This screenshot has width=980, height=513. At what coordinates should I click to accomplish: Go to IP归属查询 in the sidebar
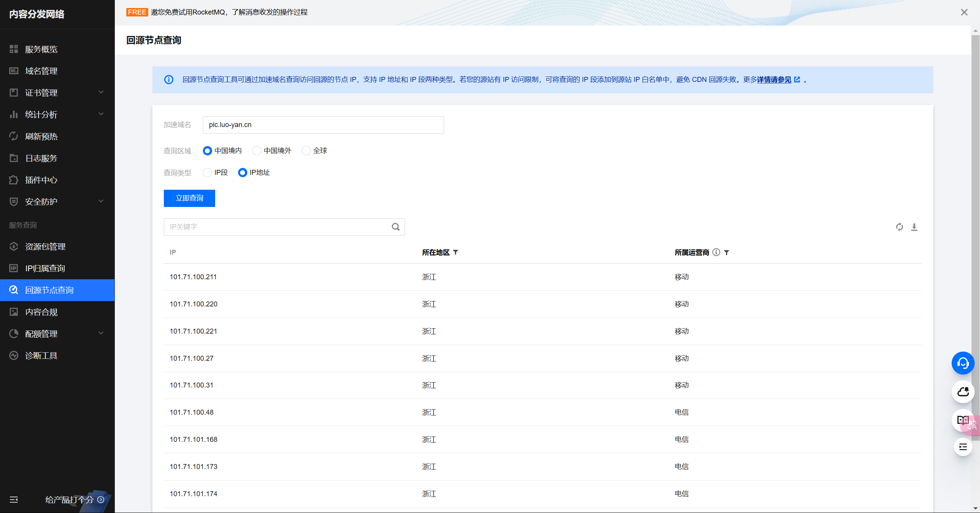pyautogui.click(x=45, y=268)
